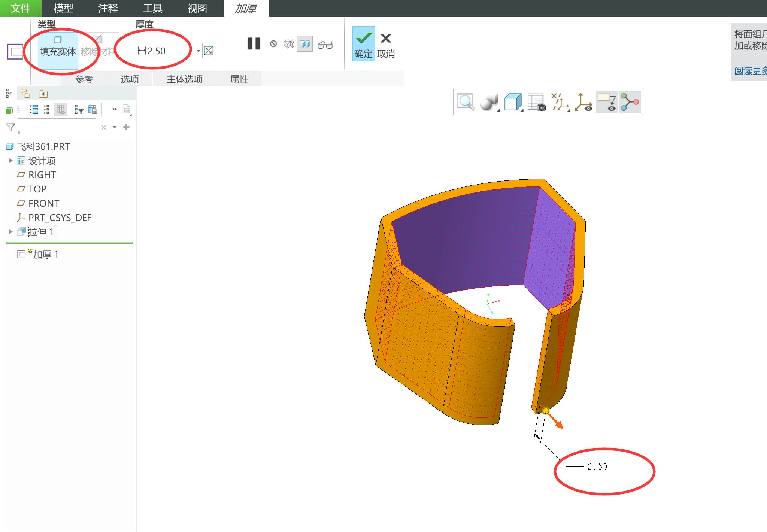This screenshot has width=767, height=532.
Task: Open the thickness value dropdown arrow
Action: tap(198, 51)
